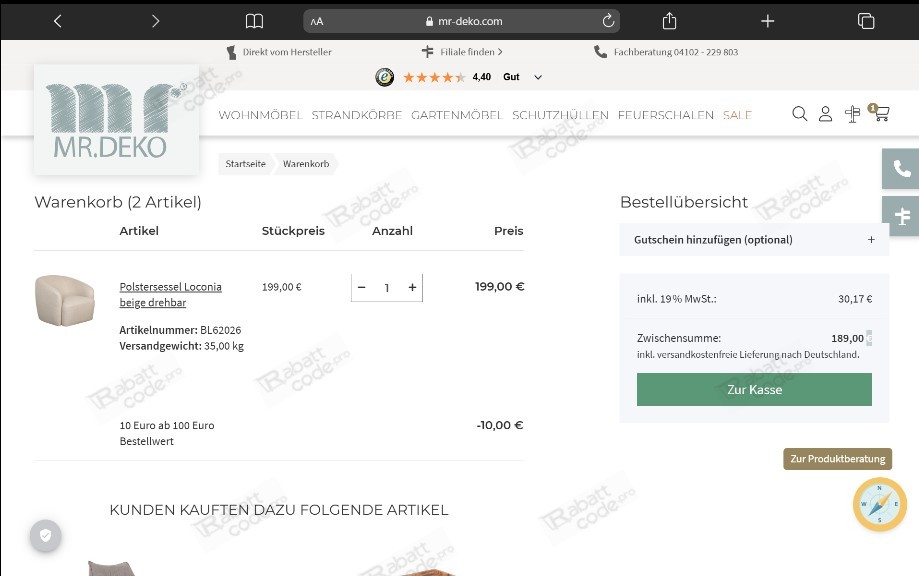Click the Zur Produktberatung button

click(838, 459)
